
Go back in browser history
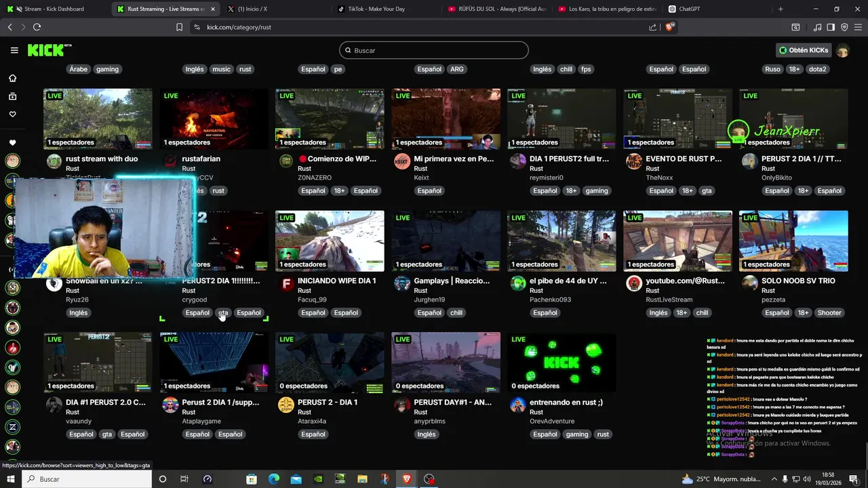(9, 27)
